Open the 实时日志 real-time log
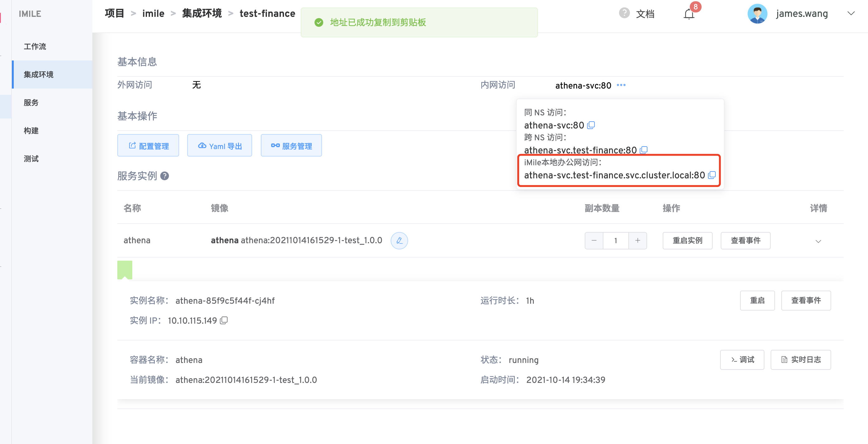The height and width of the screenshot is (444, 868). coord(801,360)
